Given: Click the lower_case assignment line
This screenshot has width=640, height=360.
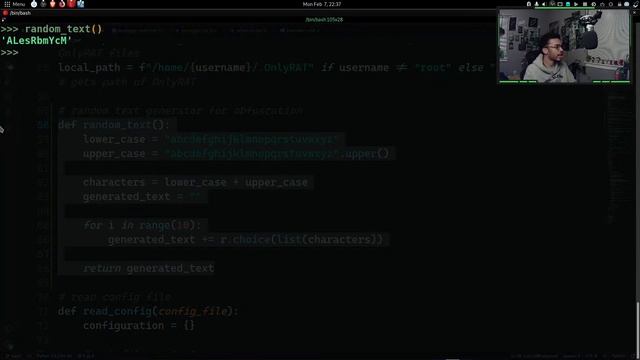Looking at the screenshot, I should point(211,139).
